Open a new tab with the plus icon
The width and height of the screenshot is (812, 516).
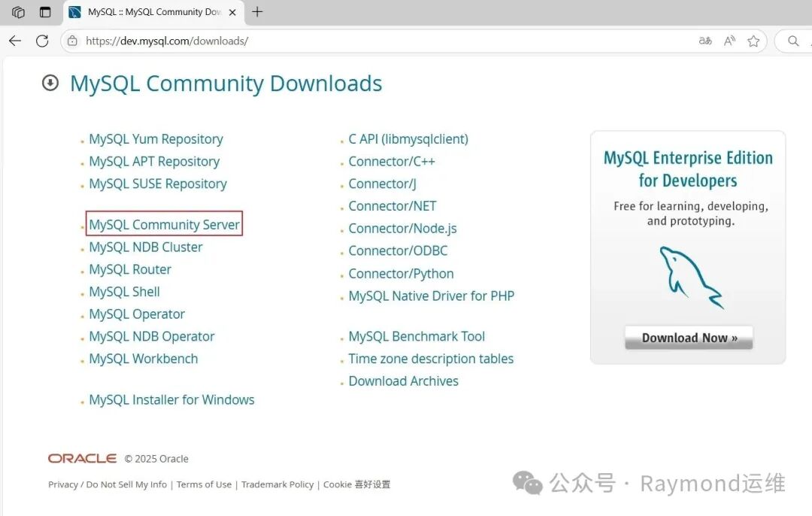257,12
